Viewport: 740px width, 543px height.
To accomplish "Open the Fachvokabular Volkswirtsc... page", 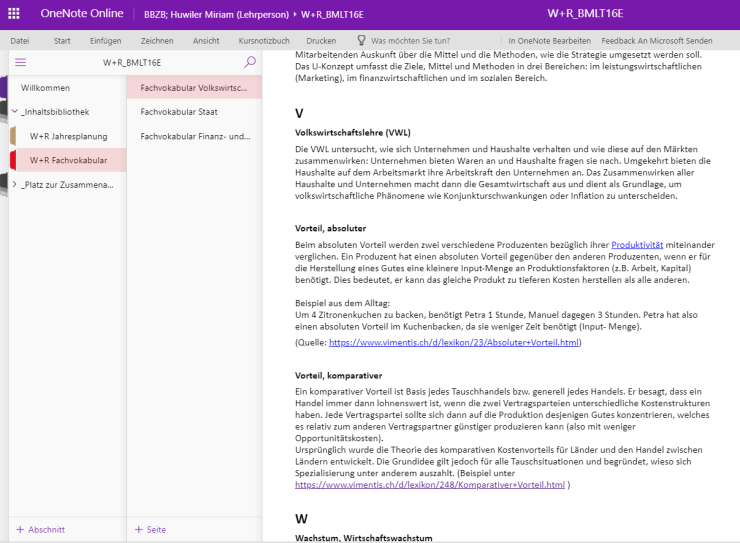I will pos(194,88).
